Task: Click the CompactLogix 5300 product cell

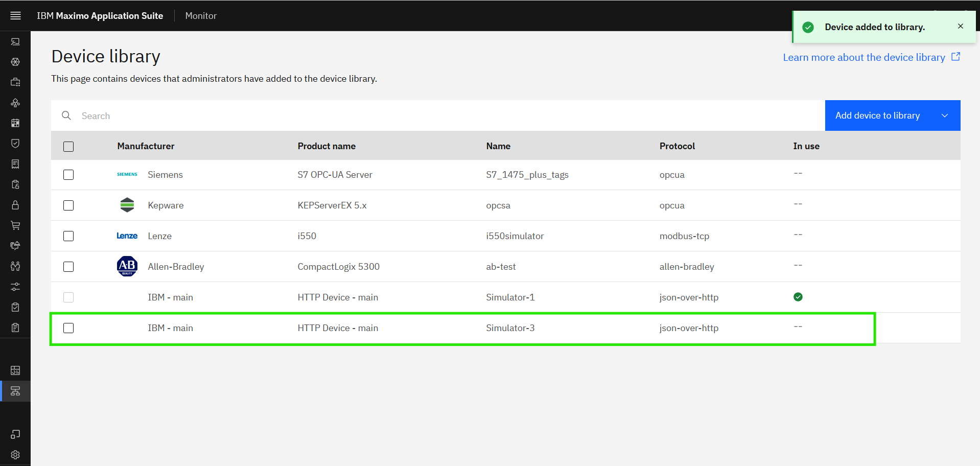Action: pos(339,267)
